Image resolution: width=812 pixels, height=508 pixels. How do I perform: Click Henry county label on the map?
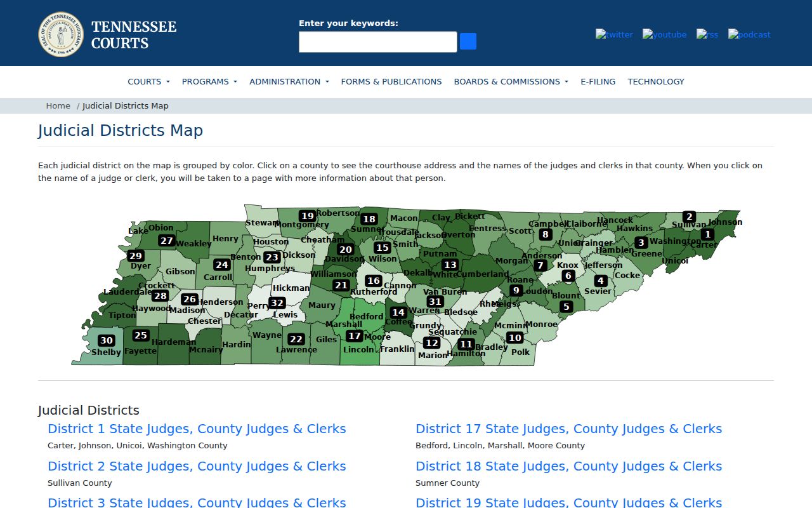click(x=225, y=239)
